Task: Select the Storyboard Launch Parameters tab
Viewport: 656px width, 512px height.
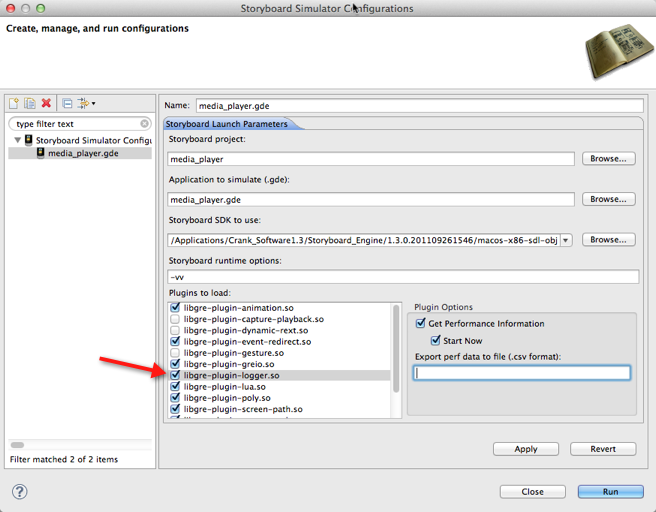Action: pyautogui.click(x=226, y=124)
